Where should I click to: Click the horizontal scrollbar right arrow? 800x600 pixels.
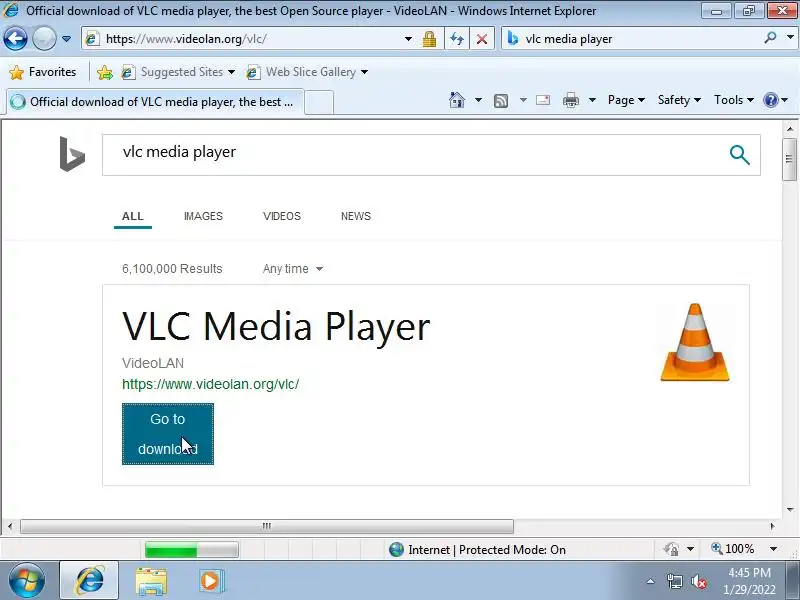tap(772, 526)
